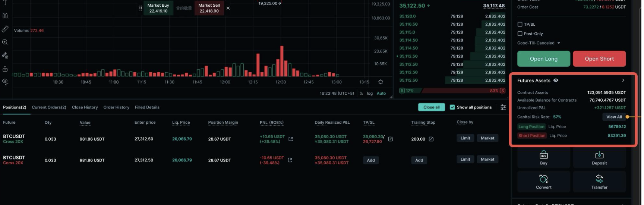Screen dimensions: 644x205
Task: Toggle hide all drawings eye icon
Action: (5, 82)
